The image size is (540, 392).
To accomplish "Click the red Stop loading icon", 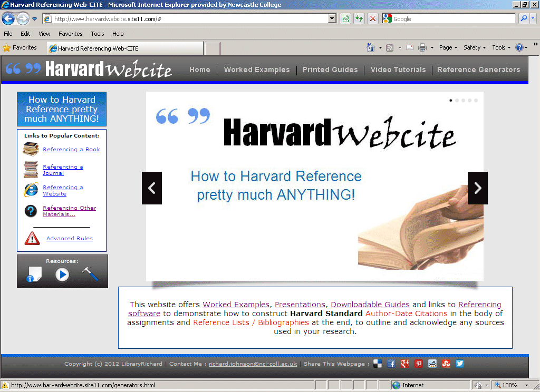I will pyautogui.click(x=373, y=18).
